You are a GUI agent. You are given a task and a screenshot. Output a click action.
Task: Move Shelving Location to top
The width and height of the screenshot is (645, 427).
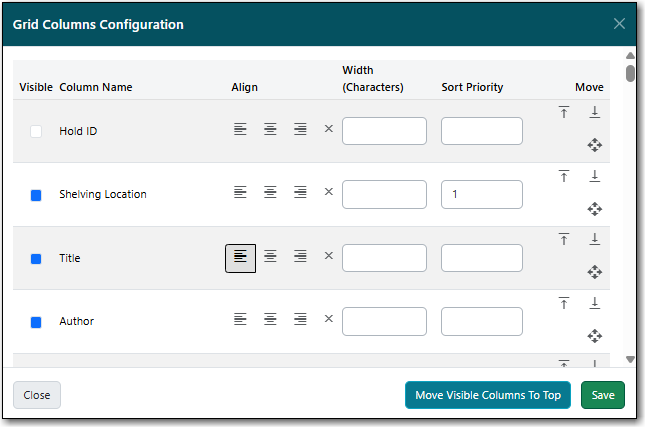(564, 176)
